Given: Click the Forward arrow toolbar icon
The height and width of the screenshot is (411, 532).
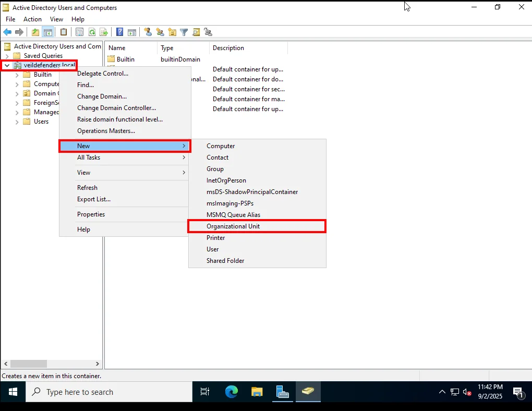Looking at the screenshot, I should pos(19,32).
